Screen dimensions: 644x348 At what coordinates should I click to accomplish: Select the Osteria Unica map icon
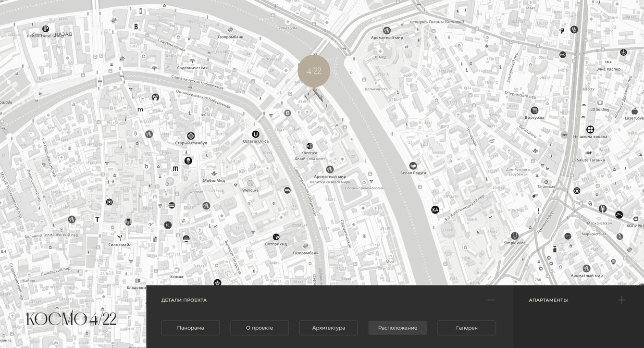click(256, 134)
